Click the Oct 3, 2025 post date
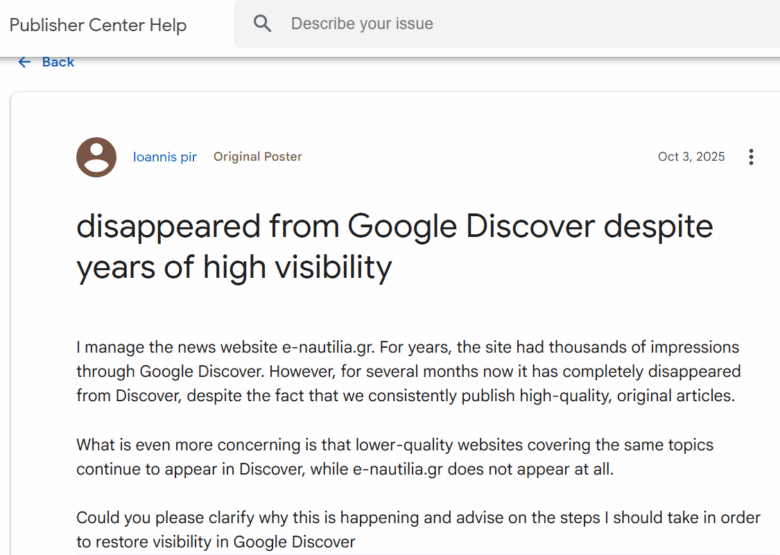 pyautogui.click(x=691, y=157)
